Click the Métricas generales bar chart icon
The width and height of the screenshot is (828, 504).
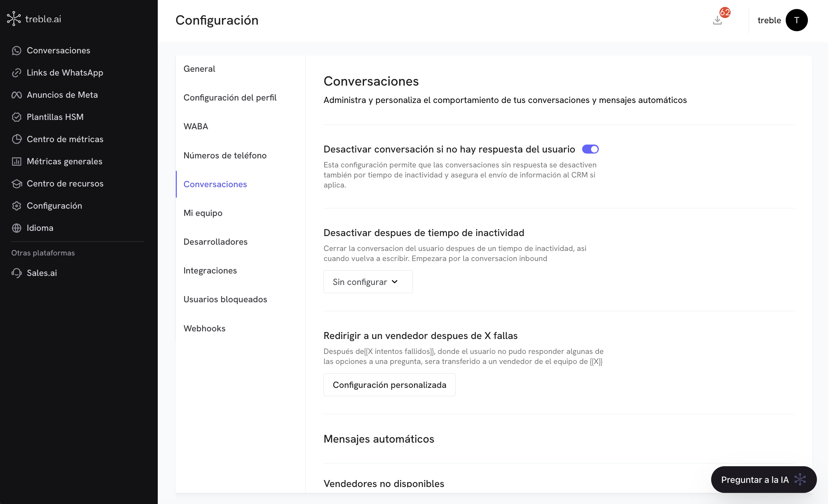(16, 162)
